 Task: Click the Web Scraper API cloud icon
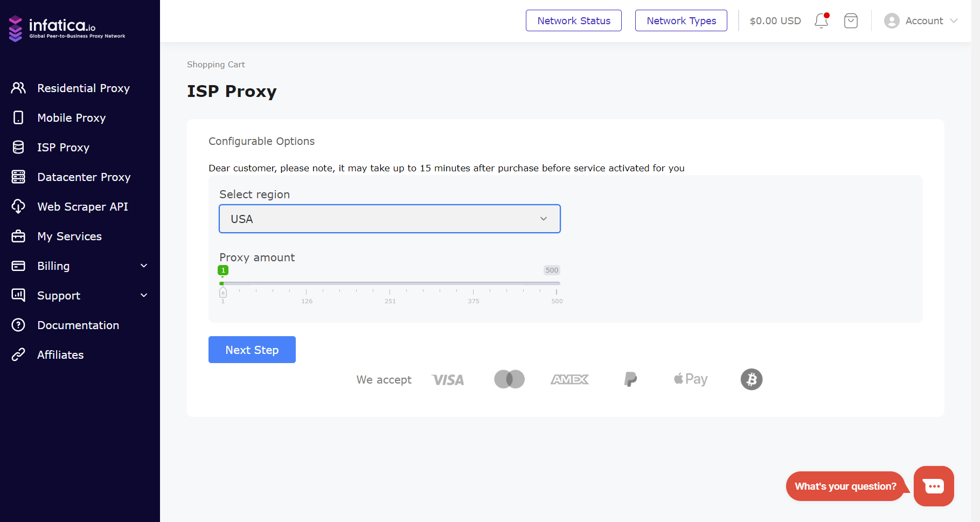coord(18,206)
